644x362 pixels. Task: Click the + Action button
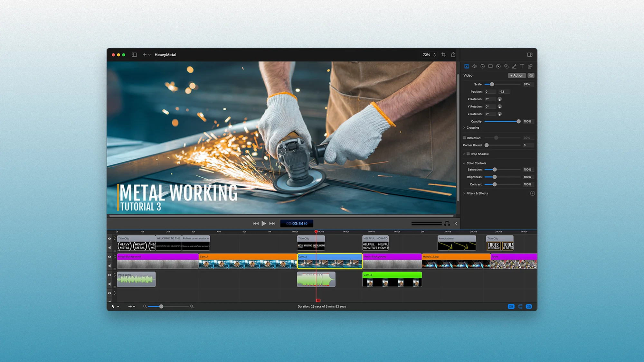(517, 75)
